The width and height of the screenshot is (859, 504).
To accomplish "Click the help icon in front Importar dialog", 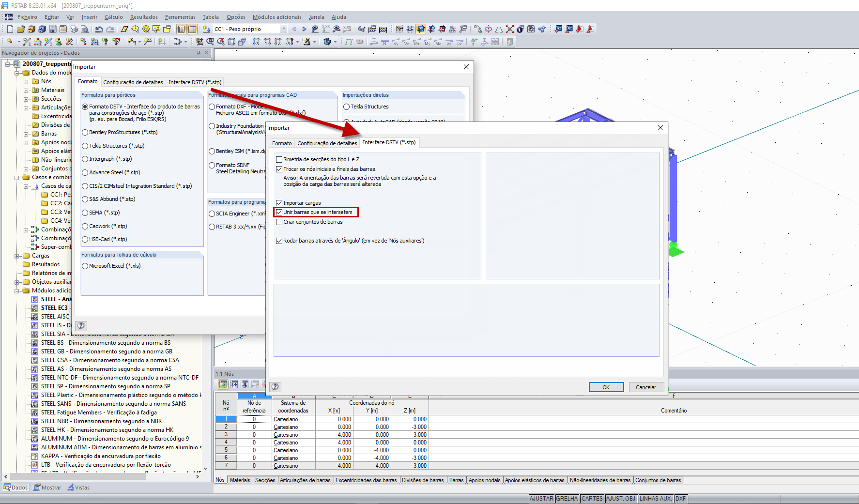I will click(x=276, y=387).
